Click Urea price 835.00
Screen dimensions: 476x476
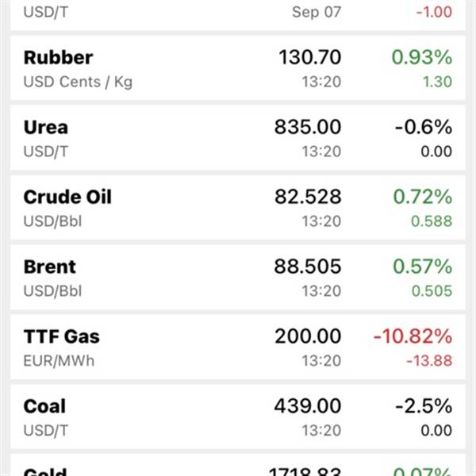(x=308, y=127)
